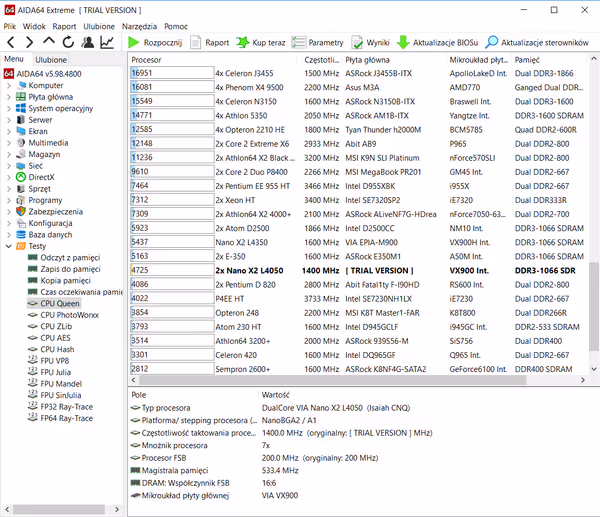600x517 pixels.
Task: Collapse the Testy tree node
Action: [x=9, y=245]
